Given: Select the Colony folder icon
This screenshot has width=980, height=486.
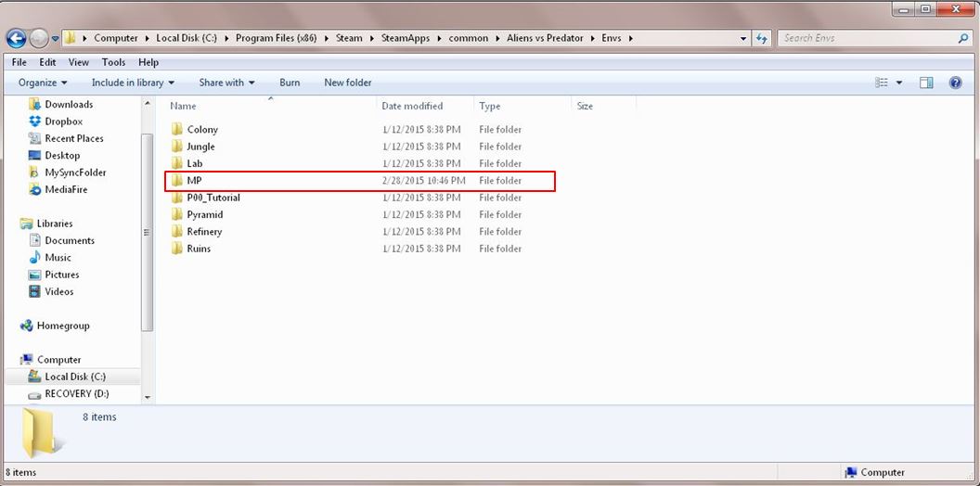Looking at the screenshot, I should [177, 129].
